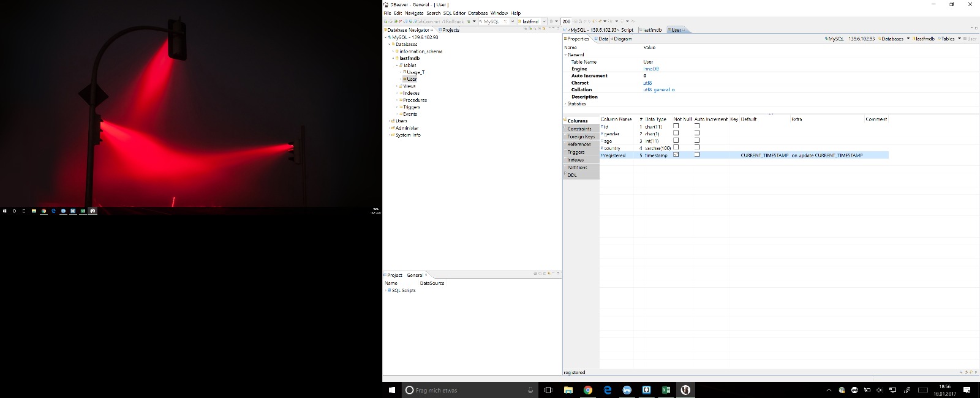Open Microsoft Edge from the taskbar
The image size is (980, 398).
[x=607, y=390]
